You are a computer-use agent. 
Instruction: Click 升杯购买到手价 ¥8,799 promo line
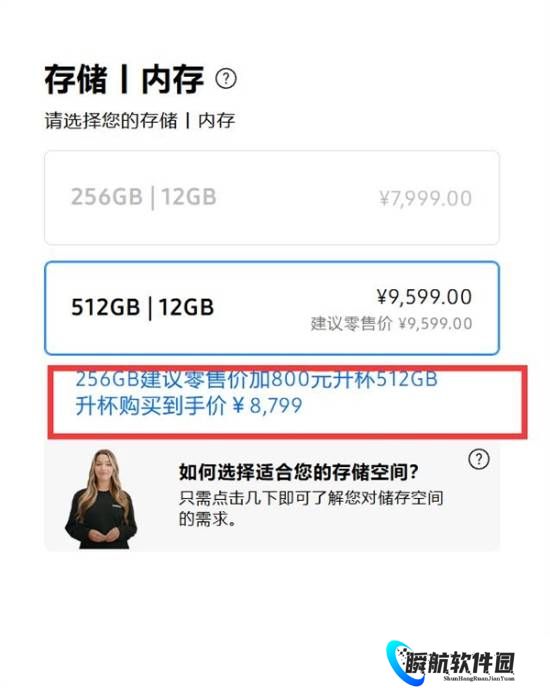pyautogui.click(x=189, y=405)
